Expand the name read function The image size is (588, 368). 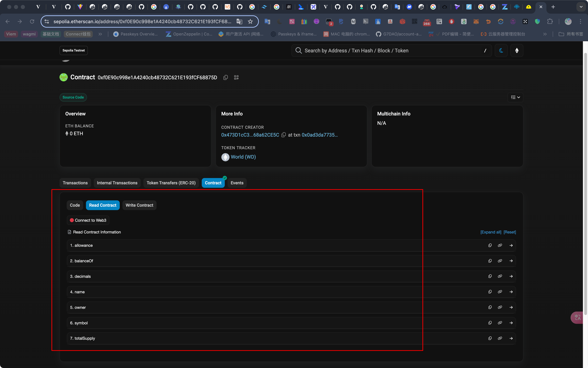click(x=511, y=292)
